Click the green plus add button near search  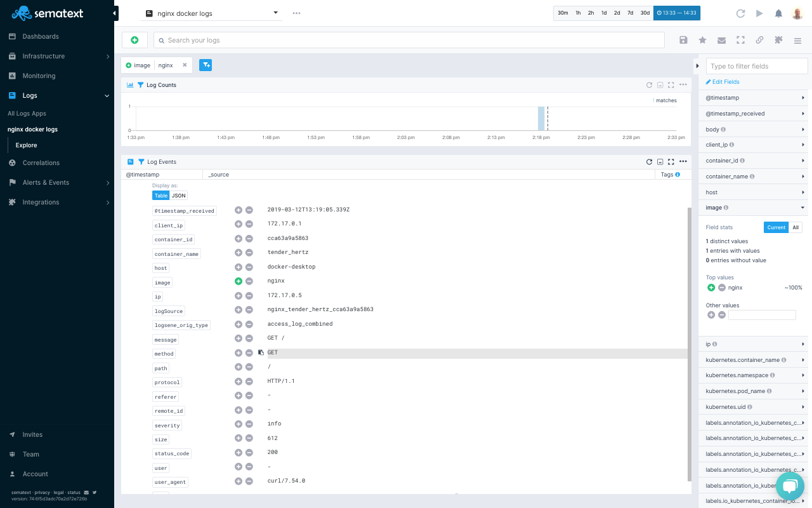pos(134,40)
